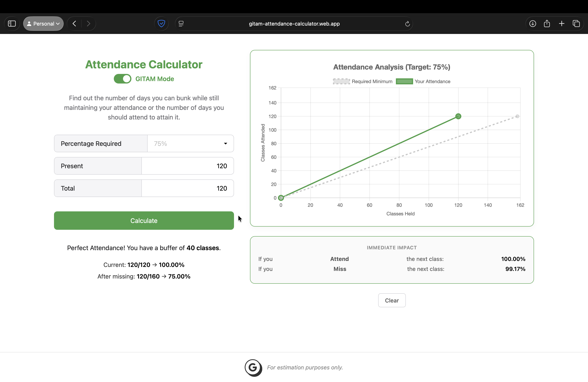The height and width of the screenshot is (382, 588).
Task: Click the bold 'Attend' word
Action: (x=339, y=259)
